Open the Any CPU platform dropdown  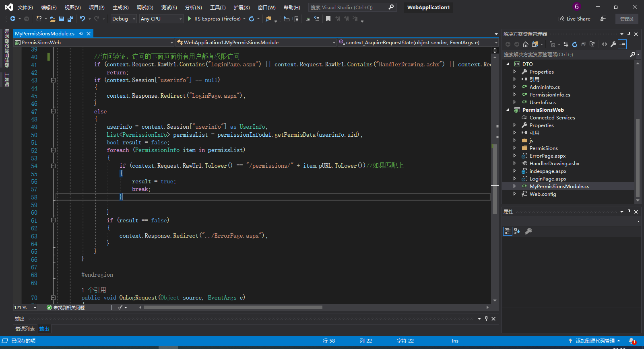point(161,19)
